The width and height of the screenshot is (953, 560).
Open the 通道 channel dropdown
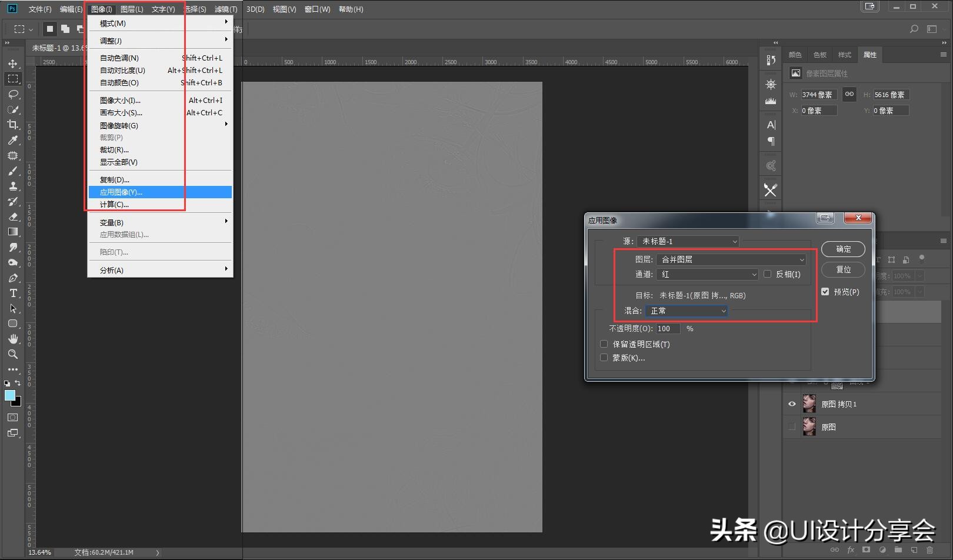tap(708, 274)
